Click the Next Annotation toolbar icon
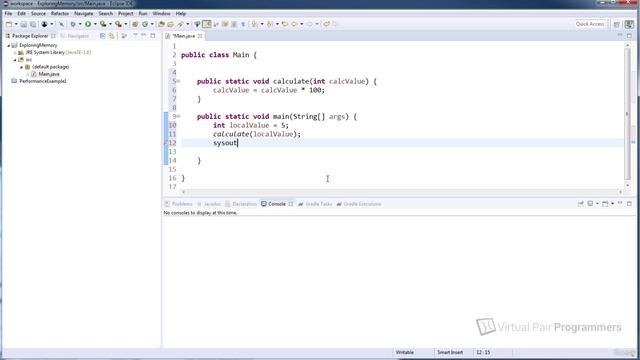This screenshot has height=360, width=640. click(x=254, y=24)
